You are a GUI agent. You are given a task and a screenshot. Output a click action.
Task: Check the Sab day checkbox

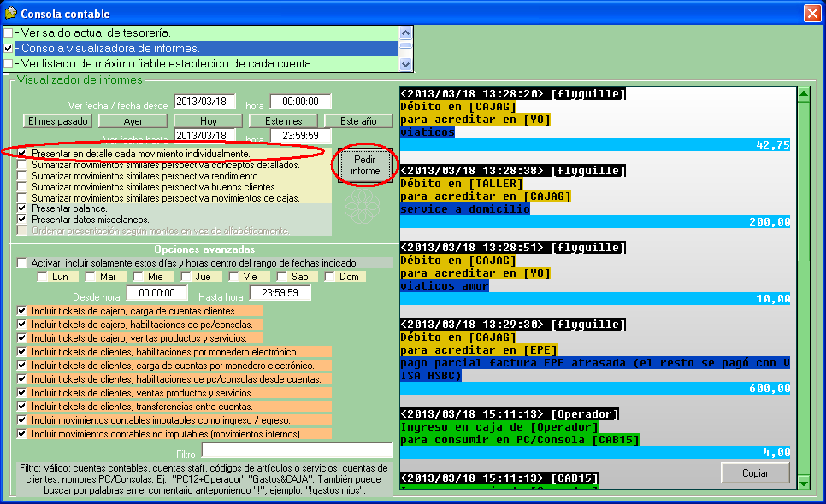point(282,276)
